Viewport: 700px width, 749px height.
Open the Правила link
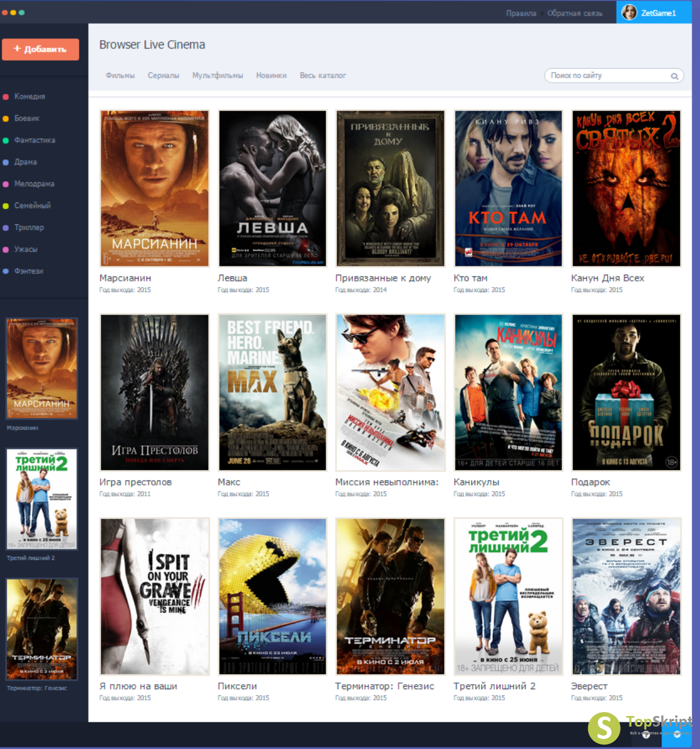[x=521, y=13]
